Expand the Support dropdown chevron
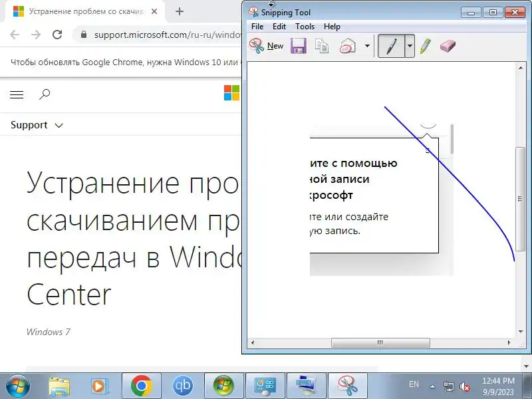 point(59,126)
